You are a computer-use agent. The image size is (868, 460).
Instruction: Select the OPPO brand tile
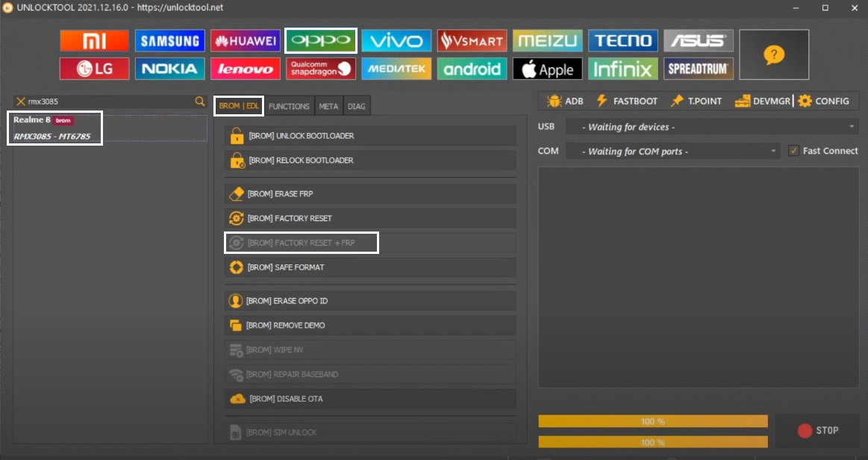[x=321, y=41]
